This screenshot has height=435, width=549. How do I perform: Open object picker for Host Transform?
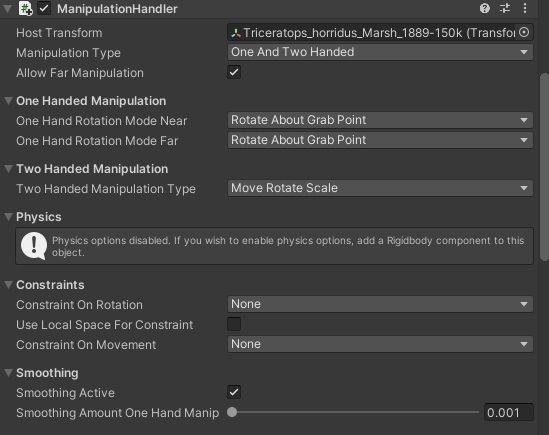click(x=524, y=33)
